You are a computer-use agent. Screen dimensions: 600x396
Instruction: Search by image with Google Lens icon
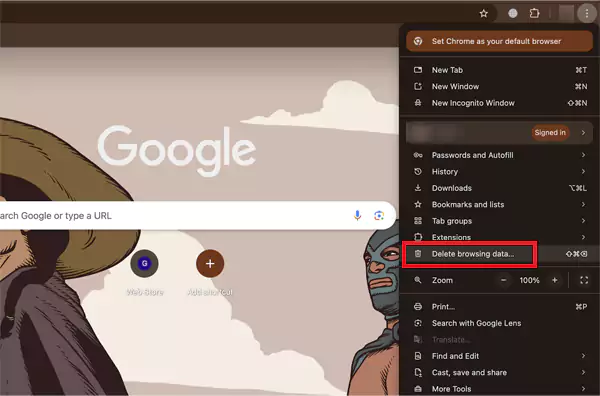tap(379, 215)
